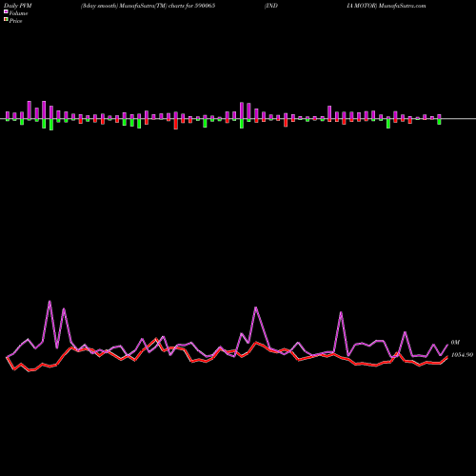The image size is (476, 476).
Task: Click the '0M' volume value label
Action: pyautogui.click(x=455, y=343)
